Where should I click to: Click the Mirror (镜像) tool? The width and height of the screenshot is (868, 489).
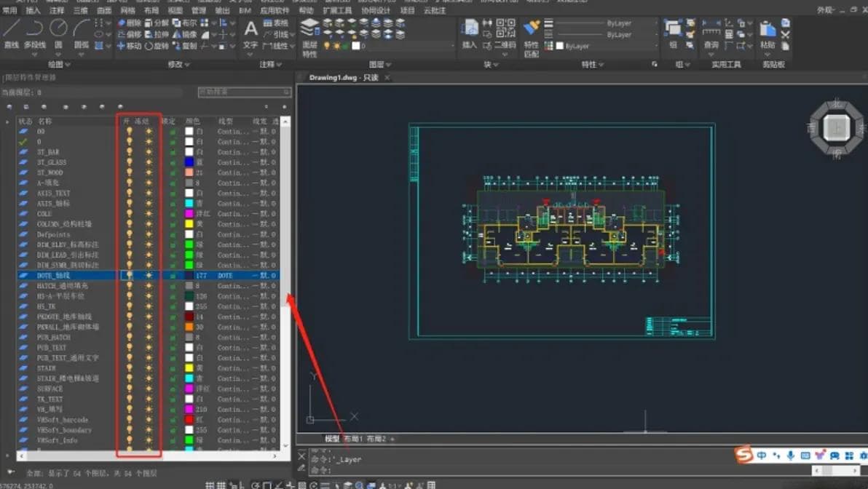[x=184, y=34]
